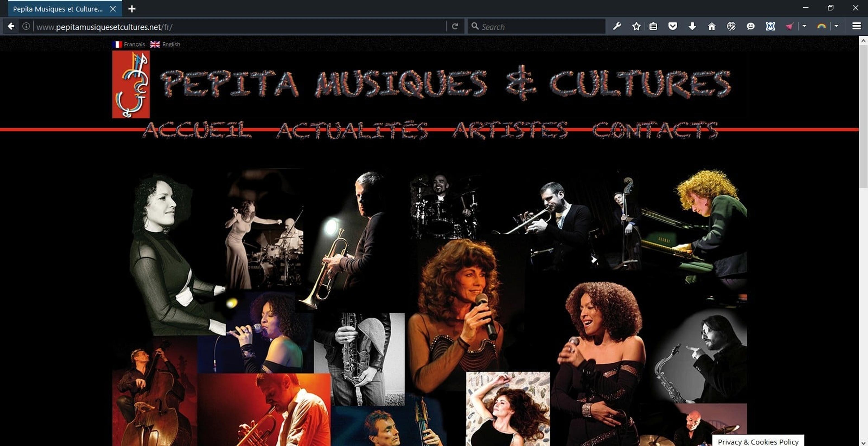Go to the browser home icon
868x446 pixels.
712,26
